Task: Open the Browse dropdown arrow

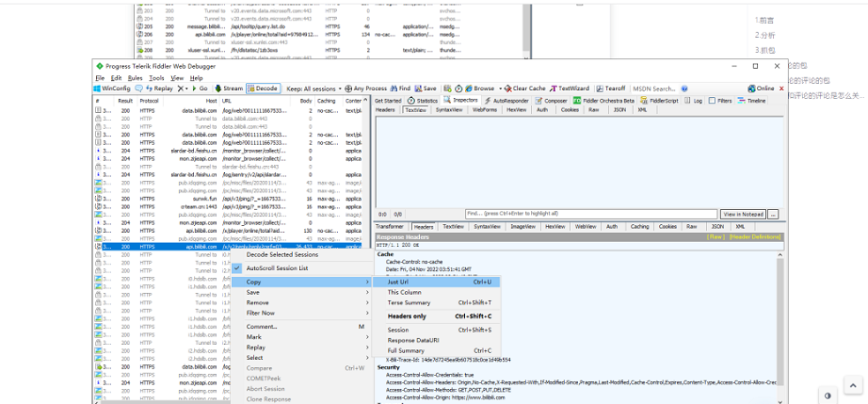Action: (500, 89)
